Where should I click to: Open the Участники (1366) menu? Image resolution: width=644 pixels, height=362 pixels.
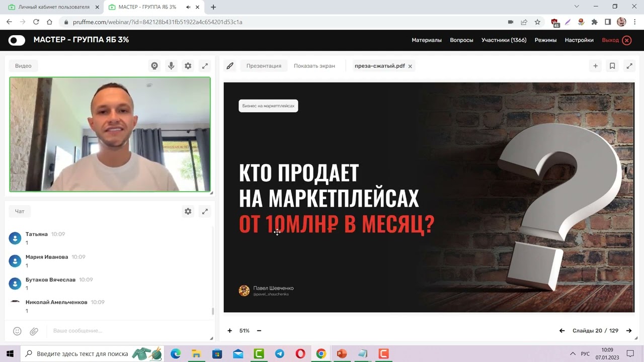coord(504,40)
